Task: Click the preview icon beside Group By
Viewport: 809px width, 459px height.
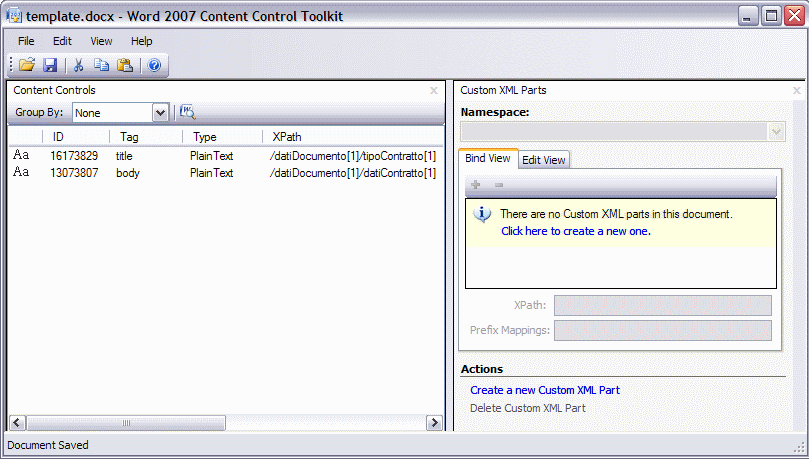Action: (x=187, y=112)
